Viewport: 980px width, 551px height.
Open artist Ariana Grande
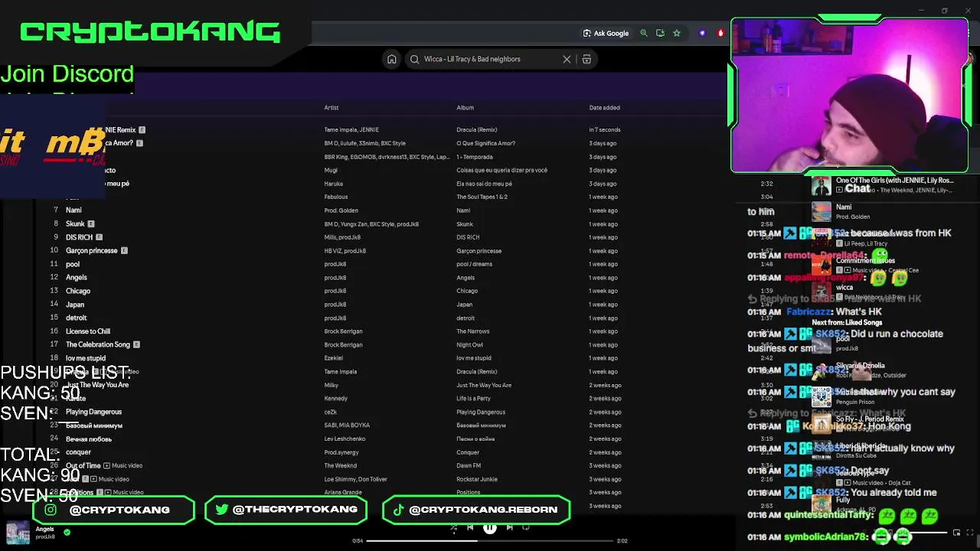click(x=342, y=493)
